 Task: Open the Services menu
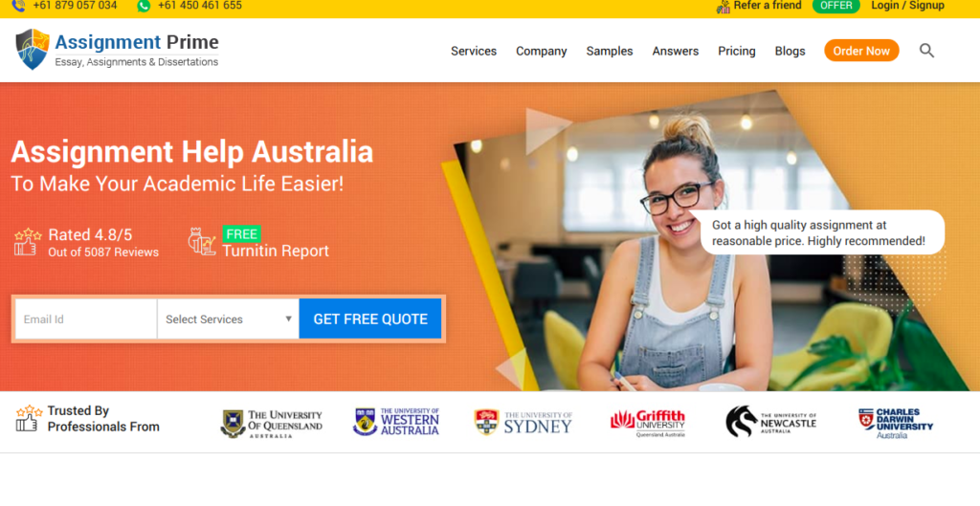point(474,52)
